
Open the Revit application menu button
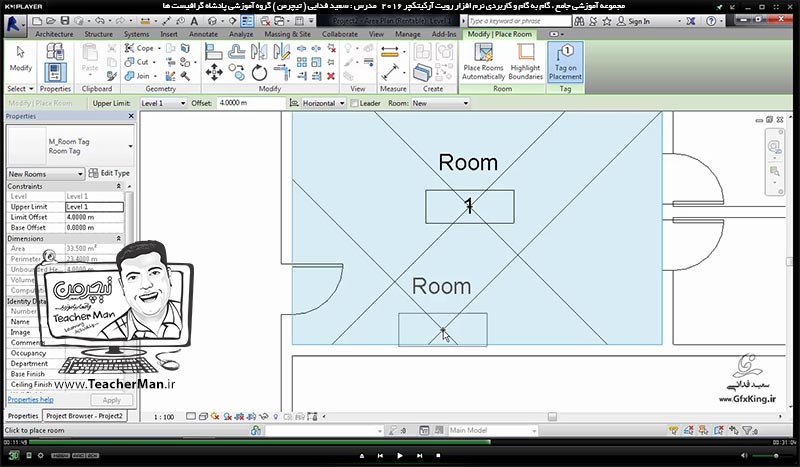click(13, 26)
